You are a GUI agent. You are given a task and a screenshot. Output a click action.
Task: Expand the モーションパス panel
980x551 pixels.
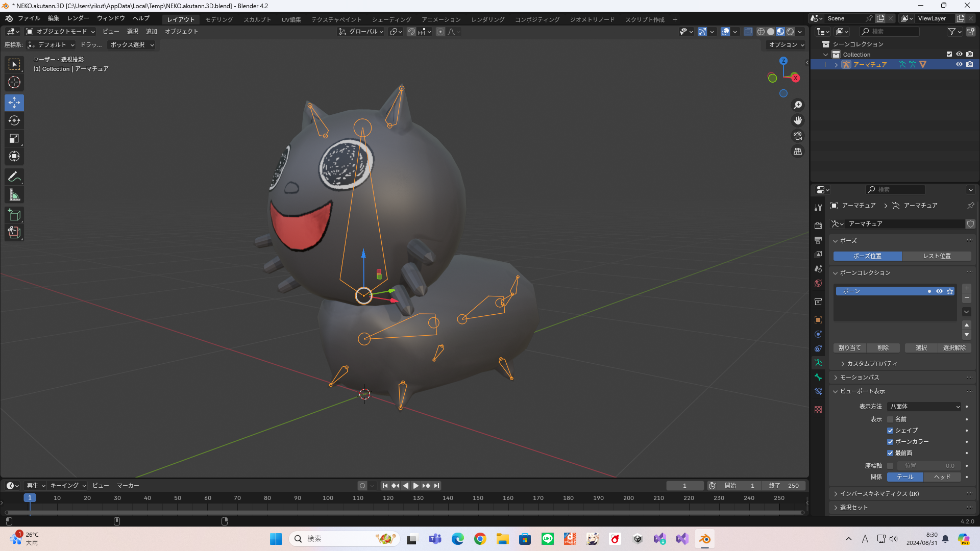tap(860, 378)
